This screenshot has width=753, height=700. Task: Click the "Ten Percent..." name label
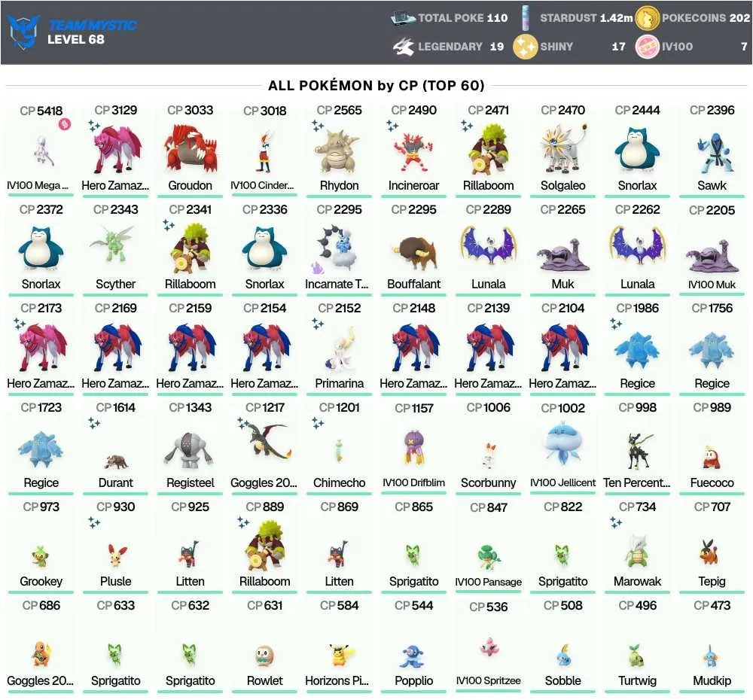[x=637, y=483]
